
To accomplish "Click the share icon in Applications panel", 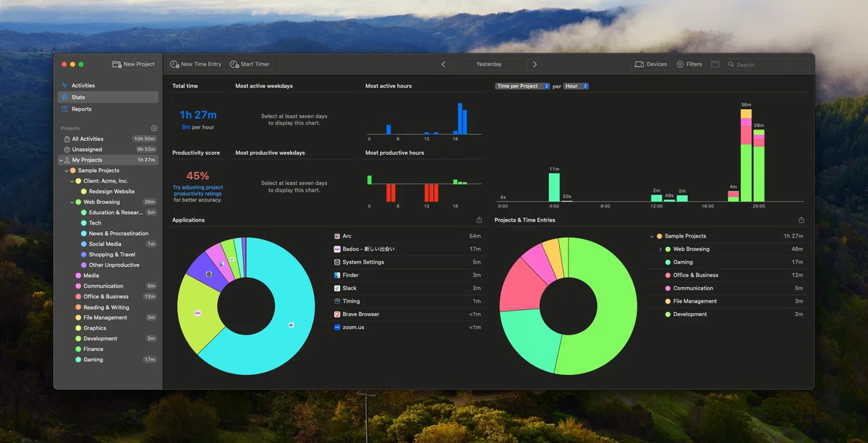I will point(479,220).
